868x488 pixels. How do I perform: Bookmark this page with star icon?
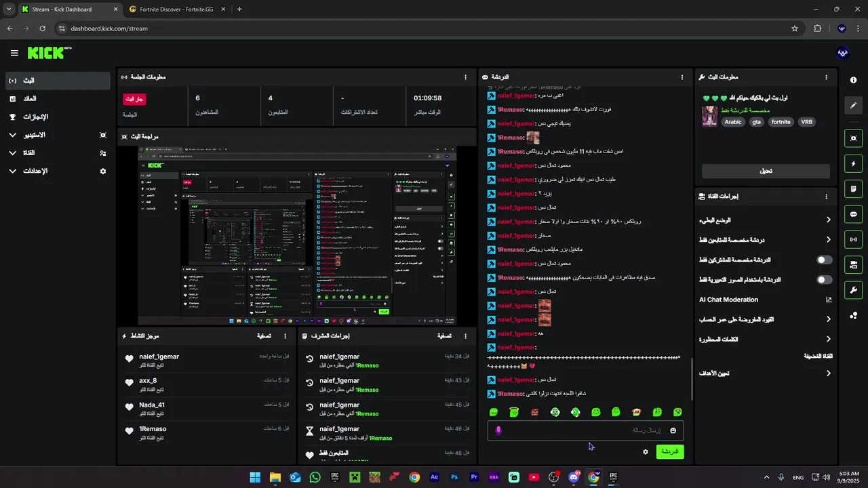(x=795, y=28)
